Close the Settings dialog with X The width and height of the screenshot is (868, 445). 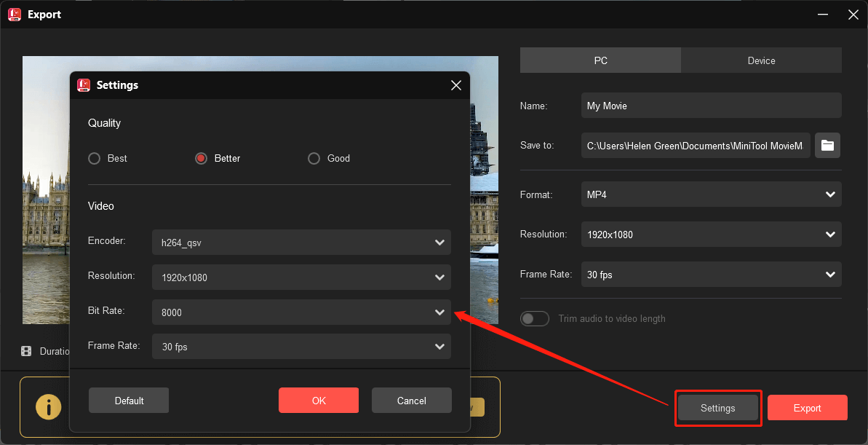click(456, 85)
